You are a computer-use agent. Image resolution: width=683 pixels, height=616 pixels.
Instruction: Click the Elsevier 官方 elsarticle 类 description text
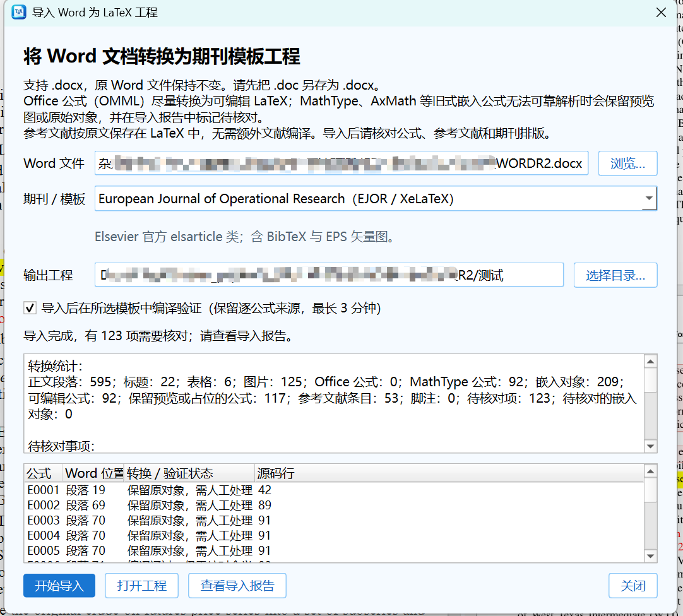[245, 237]
